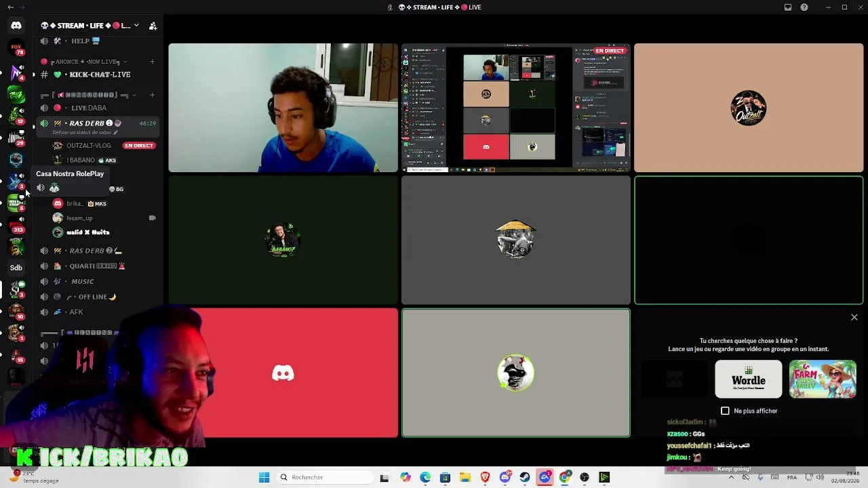Invite people with the add-member icon
The height and width of the screenshot is (488, 868).
tap(153, 26)
